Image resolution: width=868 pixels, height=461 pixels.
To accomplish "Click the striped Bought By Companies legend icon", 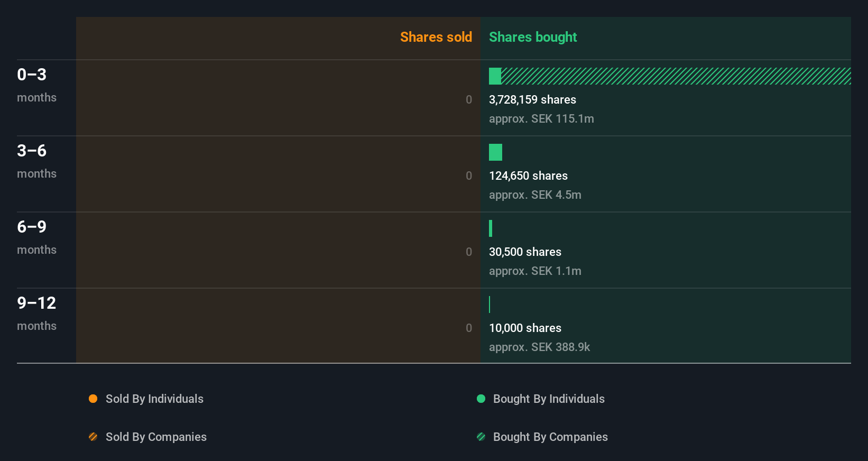I will pos(481,437).
